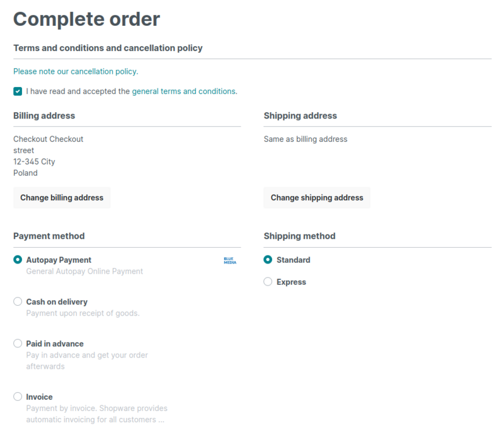Open general terms and conditions link

coord(184,91)
